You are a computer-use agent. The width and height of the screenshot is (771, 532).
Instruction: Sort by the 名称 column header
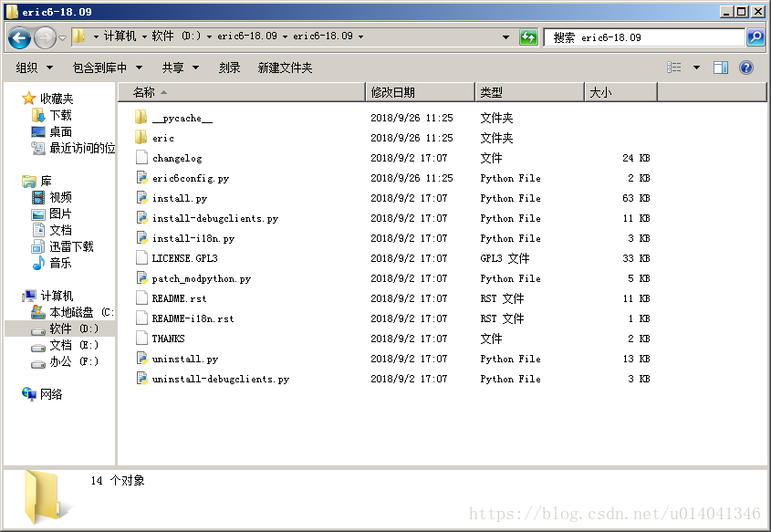click(x=242, y=92)
